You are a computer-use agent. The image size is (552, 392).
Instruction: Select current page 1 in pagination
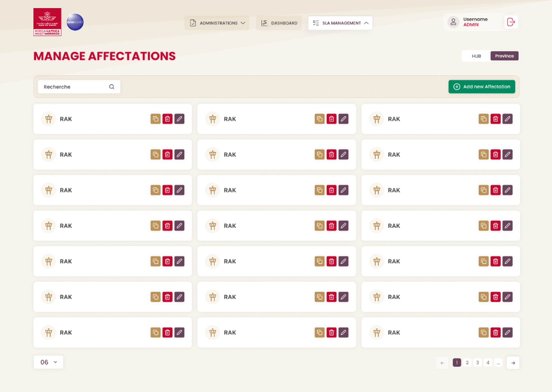[x=457, y=363]
